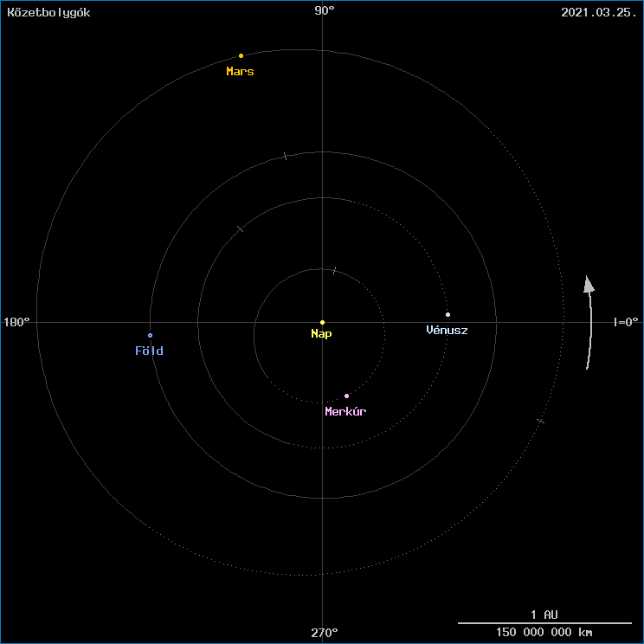Screen dimensions: 644x644
Task: Click the date 2021.03.25.
Action: tap(598, 12)
